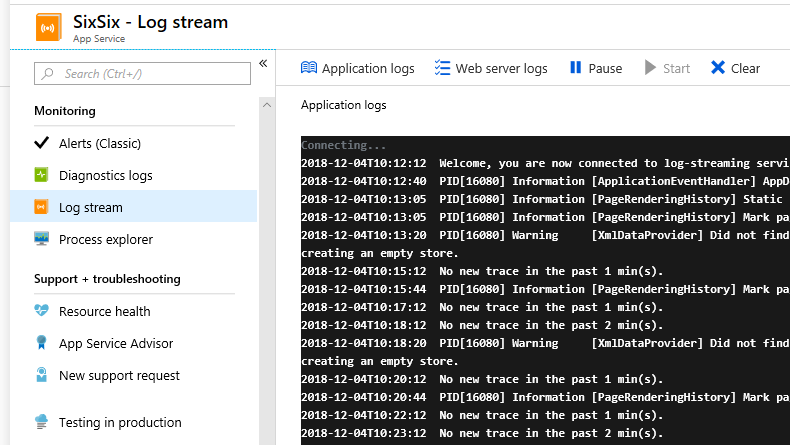Click the App Service Advisor ribbon icon
Viewport: 790px width, 445px height.
click(x=41, y=343)
